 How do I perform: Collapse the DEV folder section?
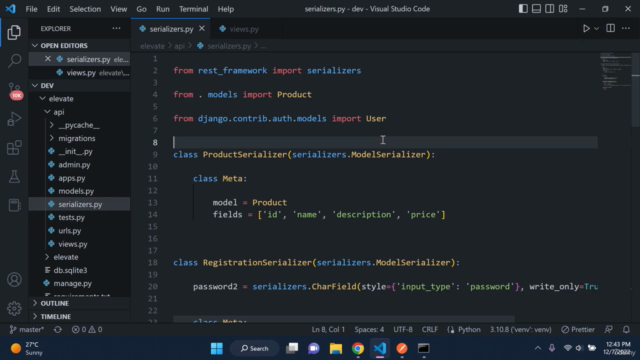pos(79,85)
